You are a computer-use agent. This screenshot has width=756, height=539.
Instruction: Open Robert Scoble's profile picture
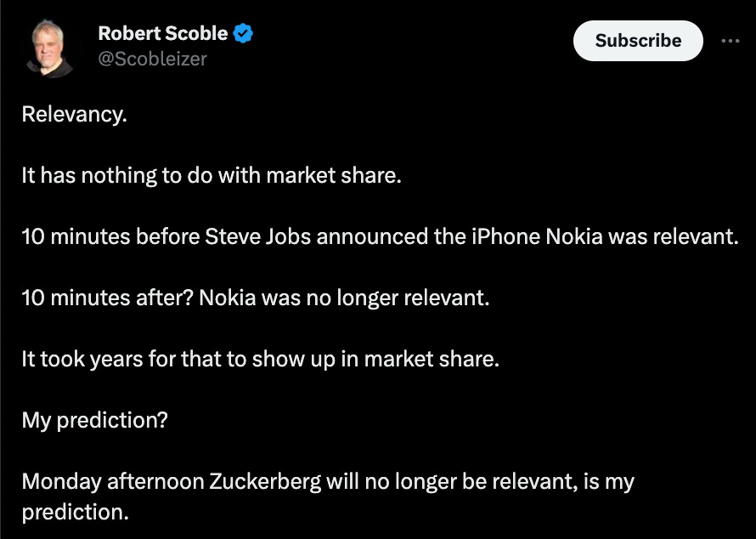(x=50, y=48)
